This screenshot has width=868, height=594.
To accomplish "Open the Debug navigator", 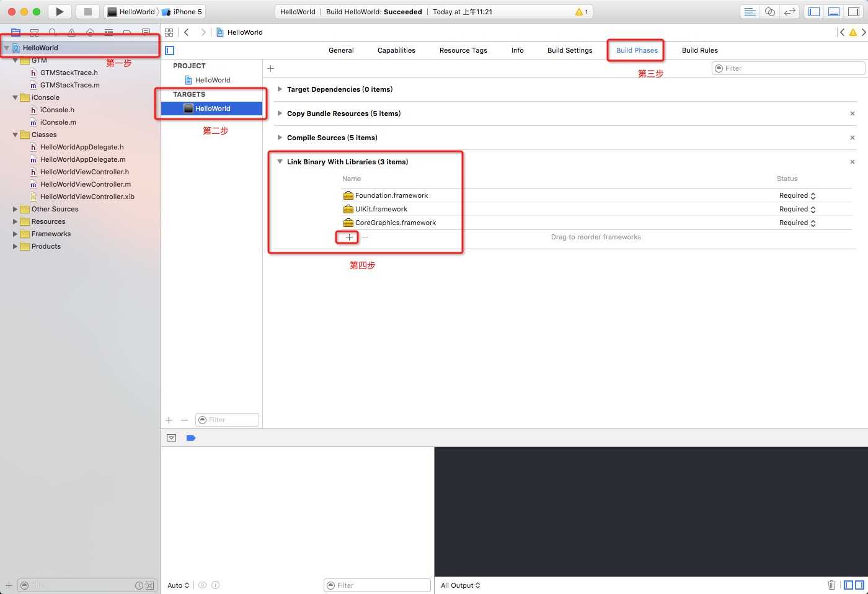I will coord(109,32).
